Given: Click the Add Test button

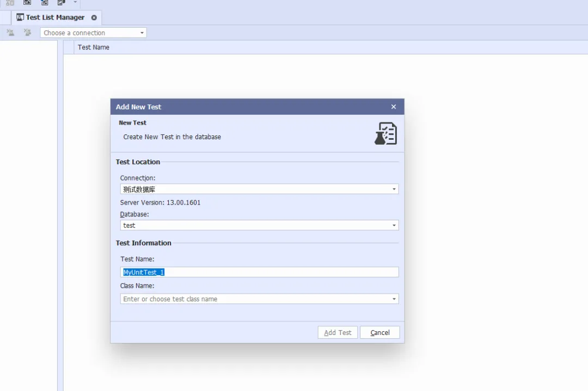Looking at the screenshot, I should pos(338,333).
